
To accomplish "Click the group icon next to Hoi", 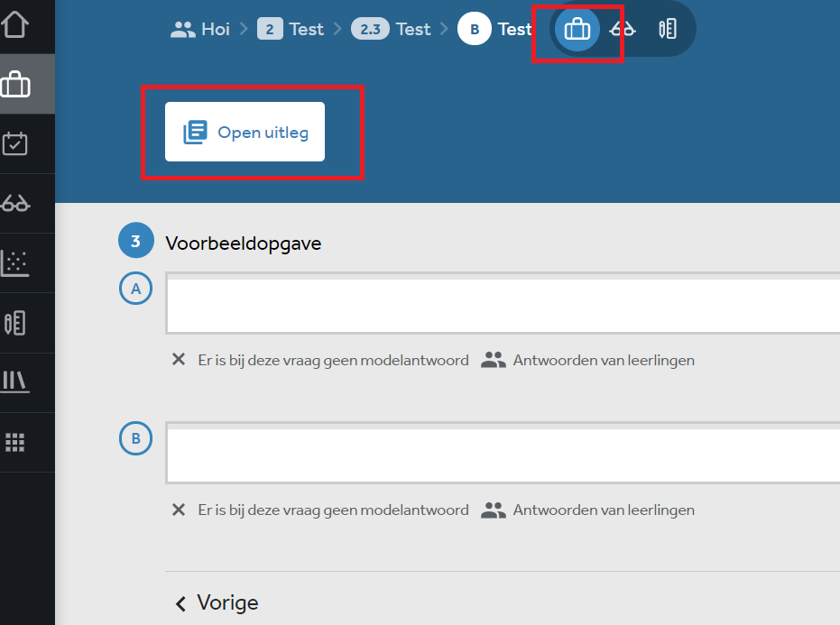I will coord(182,30).
